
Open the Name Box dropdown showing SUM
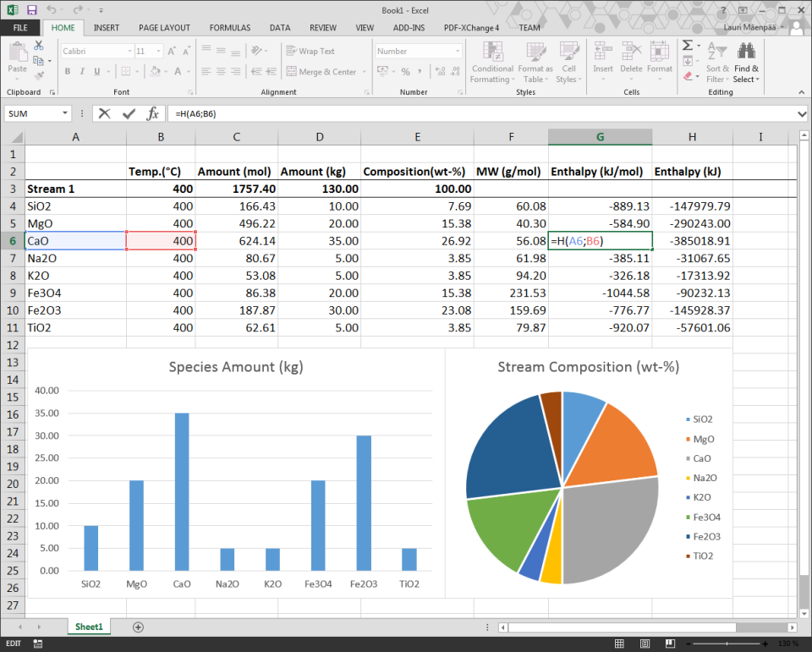(67, 113)
